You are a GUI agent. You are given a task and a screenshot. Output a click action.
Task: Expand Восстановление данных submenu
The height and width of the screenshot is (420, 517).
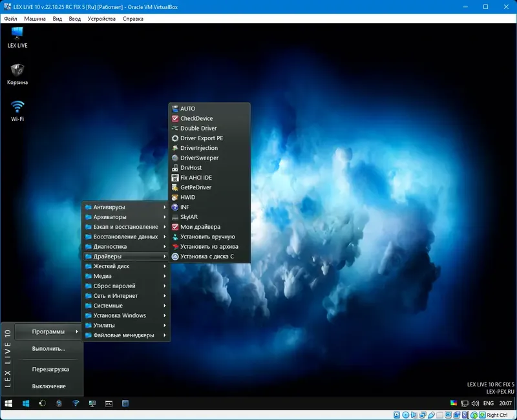click(125, 236)
